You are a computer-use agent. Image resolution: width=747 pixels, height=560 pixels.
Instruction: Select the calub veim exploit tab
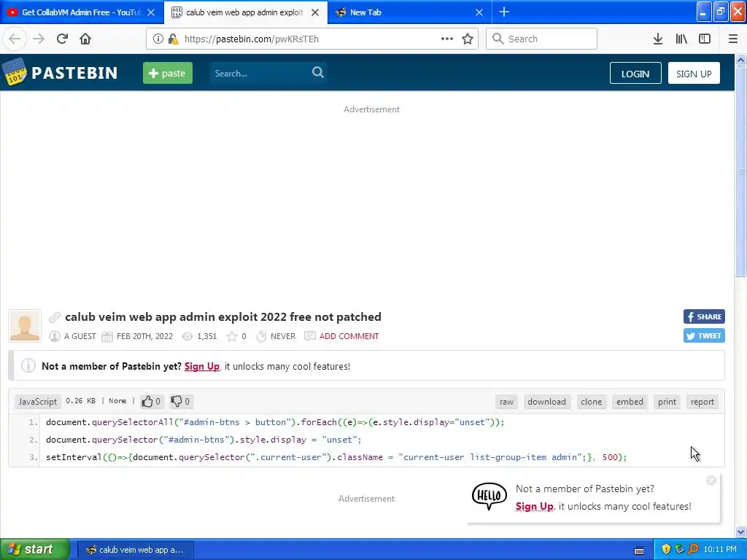coord(245,12)
